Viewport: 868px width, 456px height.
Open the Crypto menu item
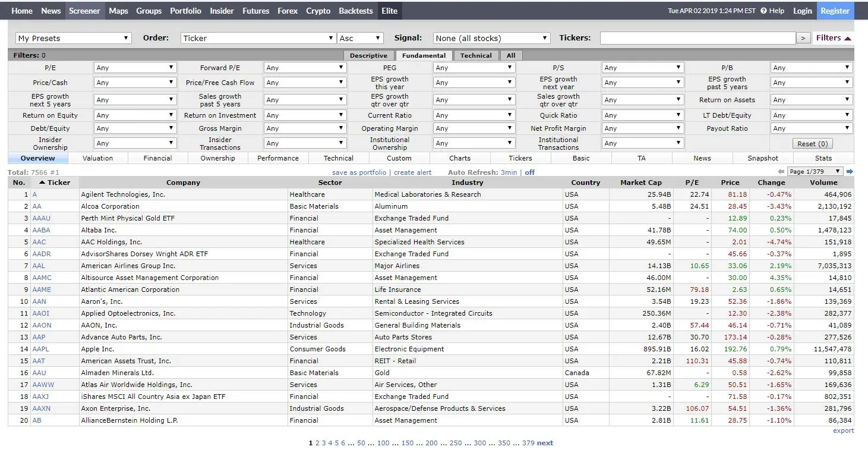click(318, 11)
